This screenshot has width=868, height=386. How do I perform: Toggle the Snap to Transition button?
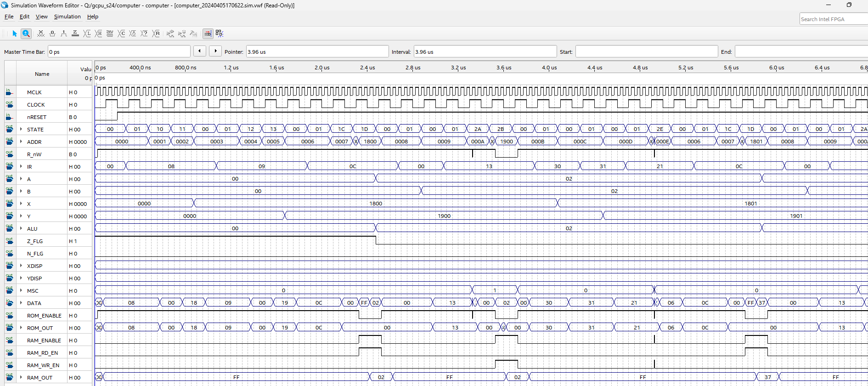(208, 34)
